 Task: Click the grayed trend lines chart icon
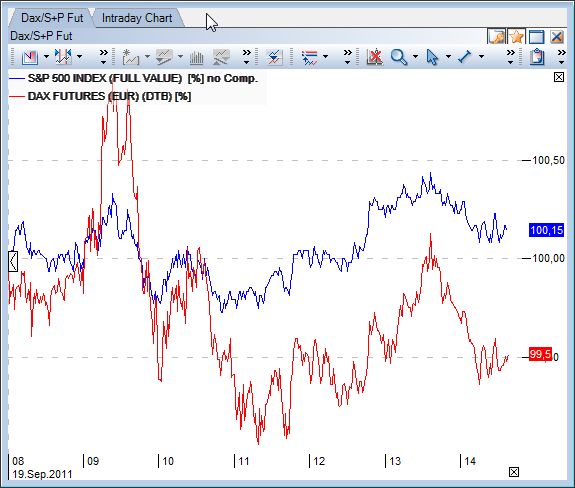[x=164, y=57]
